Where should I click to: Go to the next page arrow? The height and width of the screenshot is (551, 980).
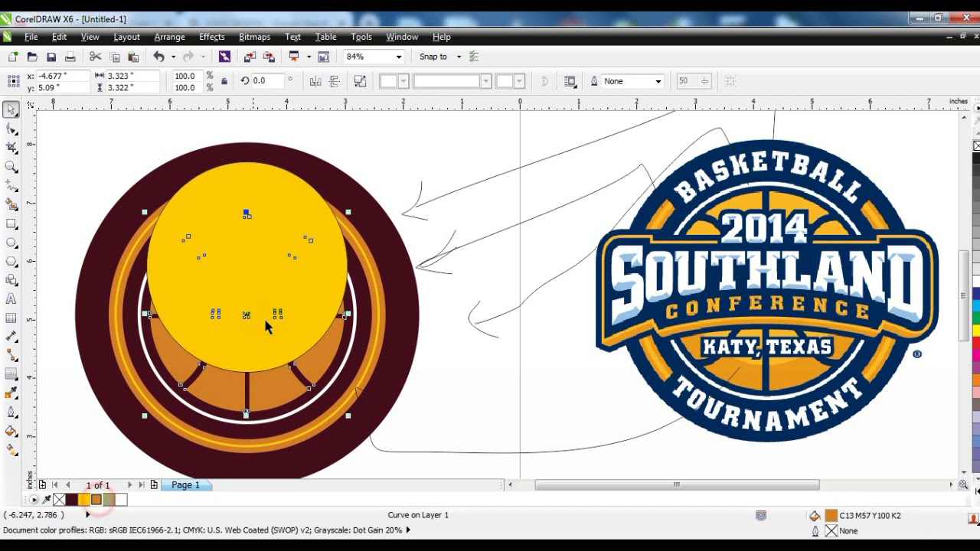pyautogui.click(x=129, y=485)
